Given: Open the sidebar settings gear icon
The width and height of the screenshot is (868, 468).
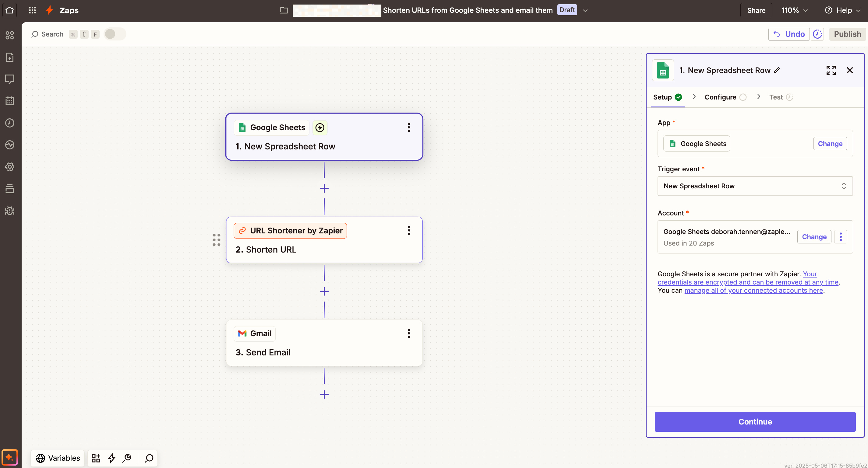Looking at the screenshot, I should 10,167.
